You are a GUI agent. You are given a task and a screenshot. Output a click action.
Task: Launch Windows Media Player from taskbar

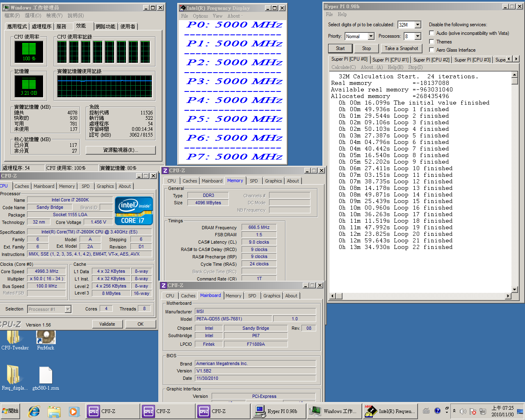pos(74,411)
